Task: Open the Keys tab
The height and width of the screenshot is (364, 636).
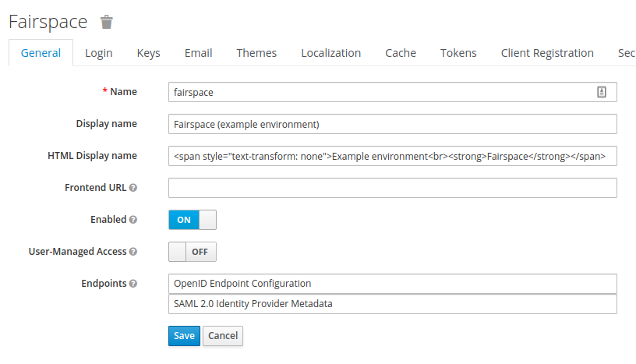Action: (x=148, y=53)
